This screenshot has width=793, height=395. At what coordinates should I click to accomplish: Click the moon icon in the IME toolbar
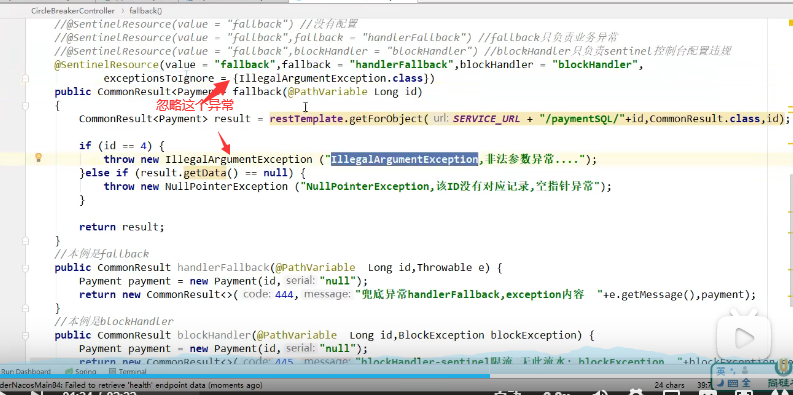[x=720, y=383]
